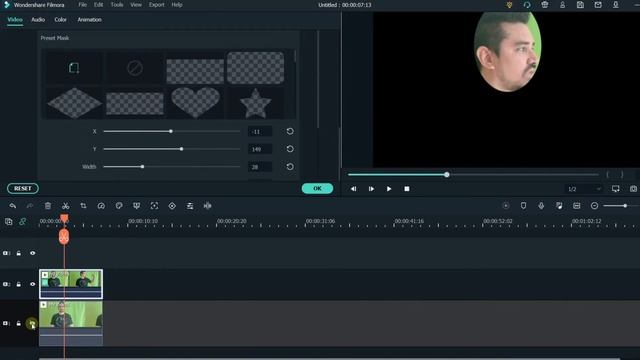Image resolution: width=640 pixels, height=360 pixels.
Task: Select the heart mask preset
Action: 195,102
